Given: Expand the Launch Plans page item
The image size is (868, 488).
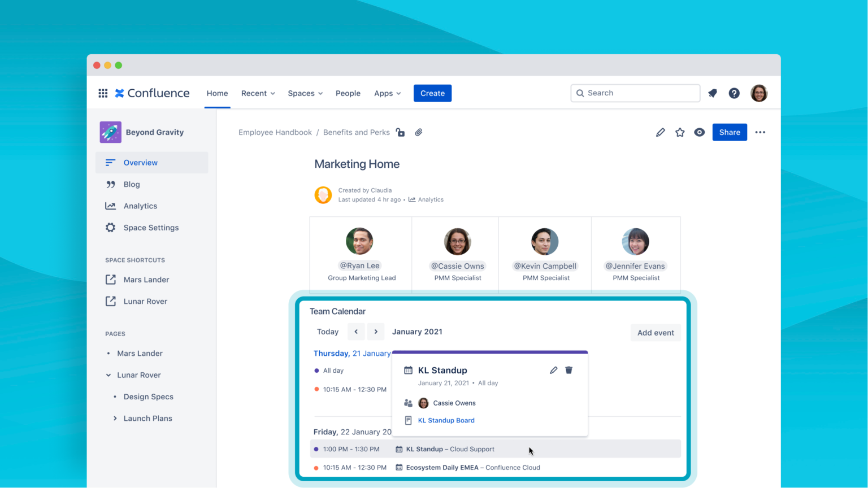Looking at the screenshot, I should 115,418.
